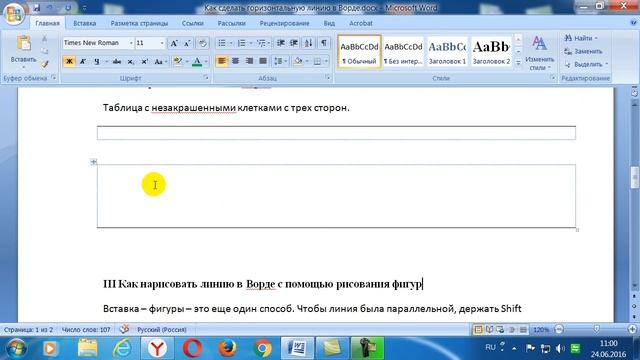Click the zoom out minus button
This screenshot has height=360, width=640.
tap(559, 329)
